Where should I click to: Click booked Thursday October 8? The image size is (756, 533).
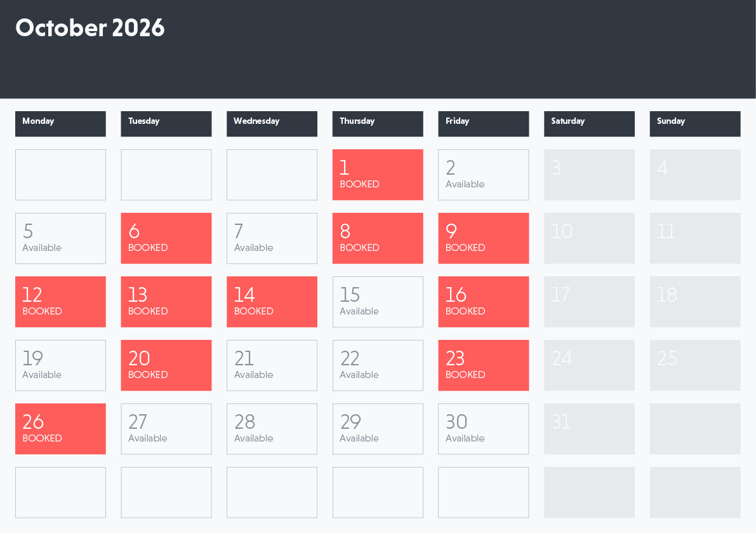tap(378, 238)
